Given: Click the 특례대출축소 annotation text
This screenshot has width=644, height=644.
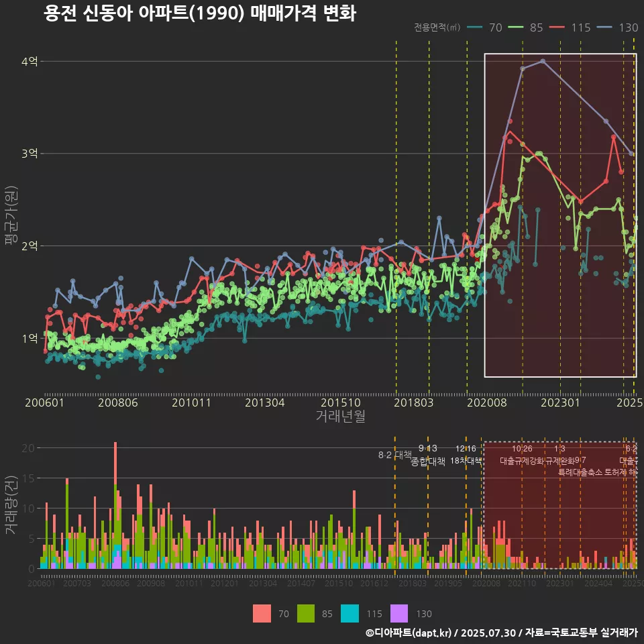Looking at the screenshot, I should (580, 472).
